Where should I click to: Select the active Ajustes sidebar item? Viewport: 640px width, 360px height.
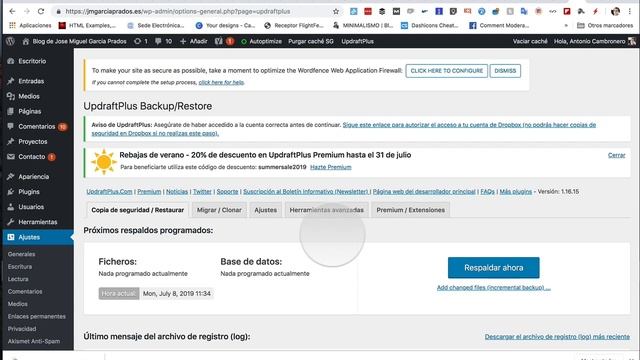click(x=38, y=237)
